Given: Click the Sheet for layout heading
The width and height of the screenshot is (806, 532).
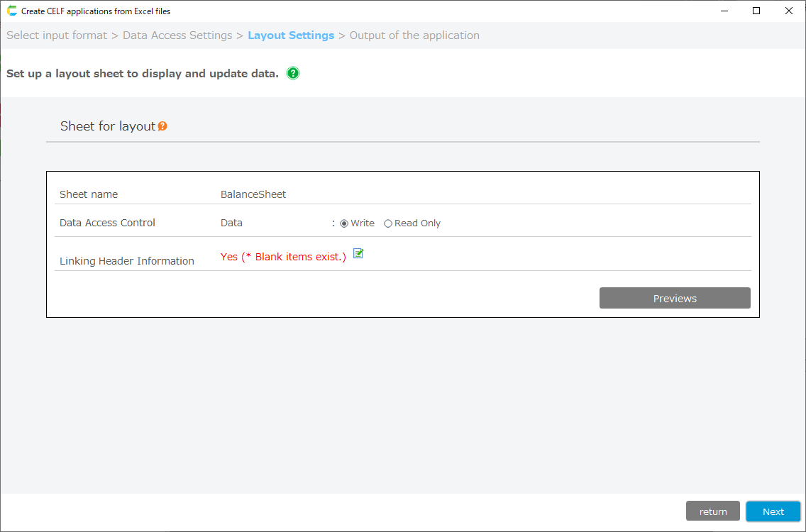Looking at the screenshot, I should tap(107, 126).
